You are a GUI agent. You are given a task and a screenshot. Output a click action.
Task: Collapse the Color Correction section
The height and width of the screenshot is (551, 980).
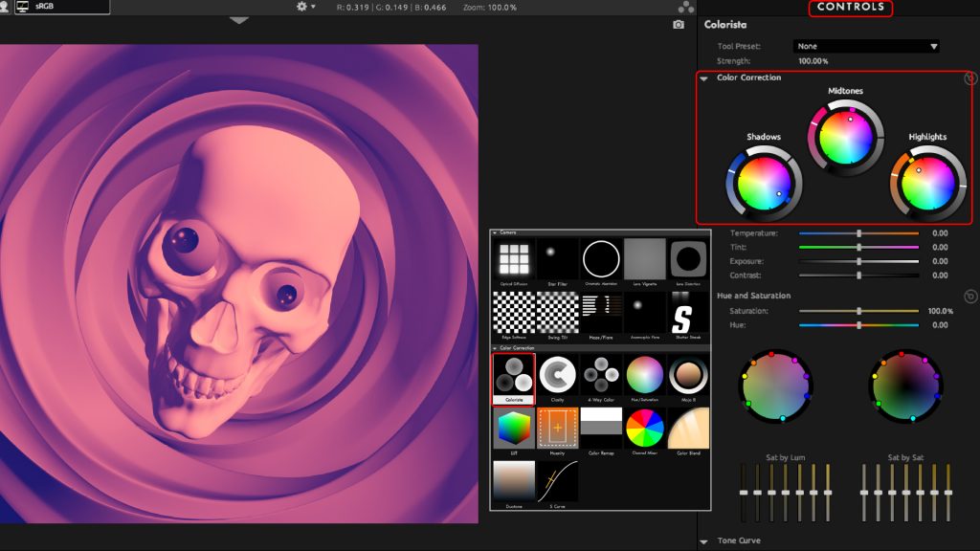click(x=704, y=78)
